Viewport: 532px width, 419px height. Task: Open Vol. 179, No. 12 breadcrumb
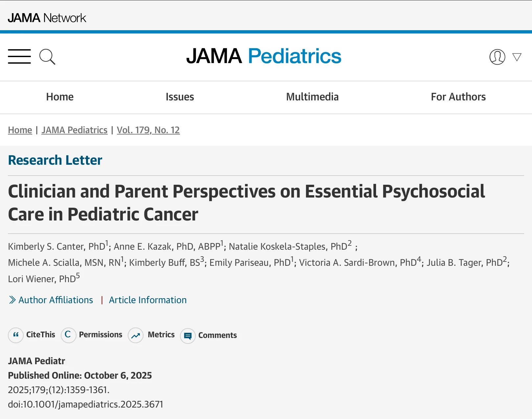coord(148,130)
